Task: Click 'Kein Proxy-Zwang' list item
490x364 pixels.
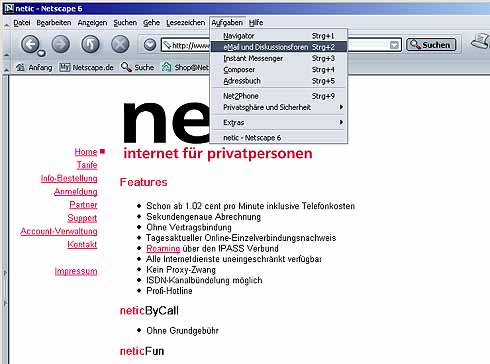Action: click(x=181, y=270)
